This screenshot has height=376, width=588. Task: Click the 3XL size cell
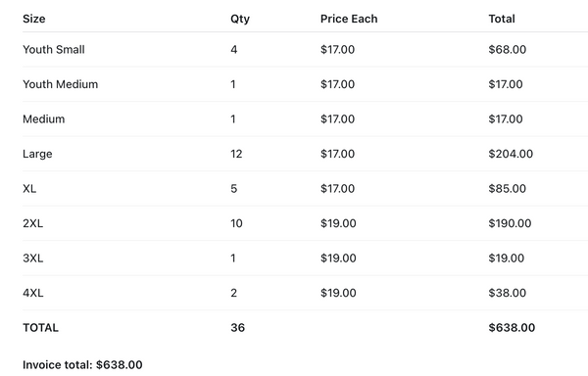(32, 258)
